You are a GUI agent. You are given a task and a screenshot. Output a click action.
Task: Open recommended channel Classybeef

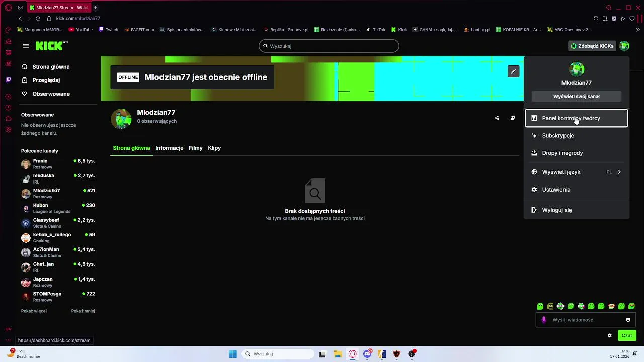pos(58,223)
